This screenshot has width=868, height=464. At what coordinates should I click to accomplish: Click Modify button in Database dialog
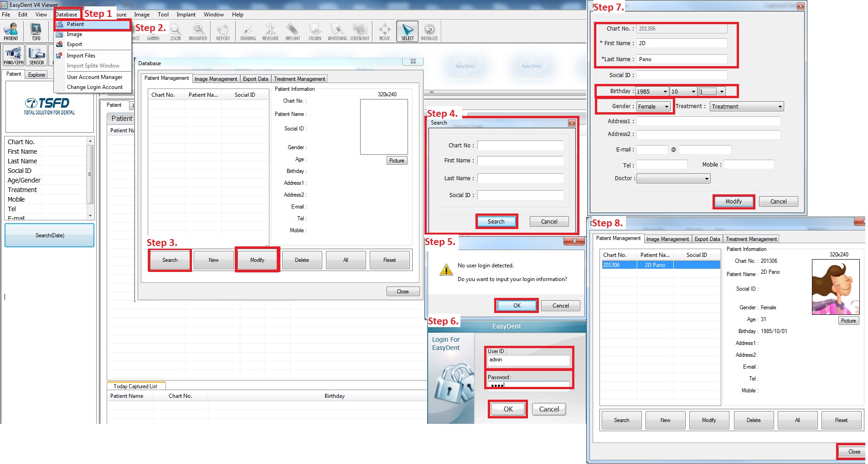[257, 260]
